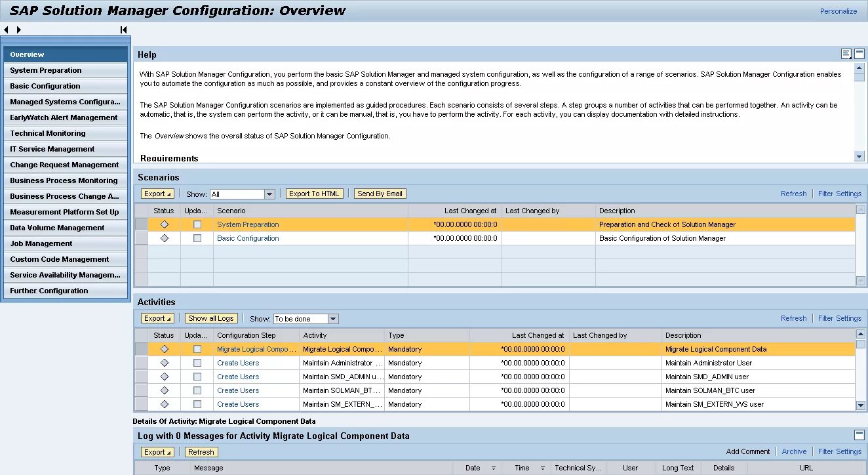Viewport: 868px width, 475px height.
Task: Select the row handle of System Preparation scenario
Action: click(141, 224)
